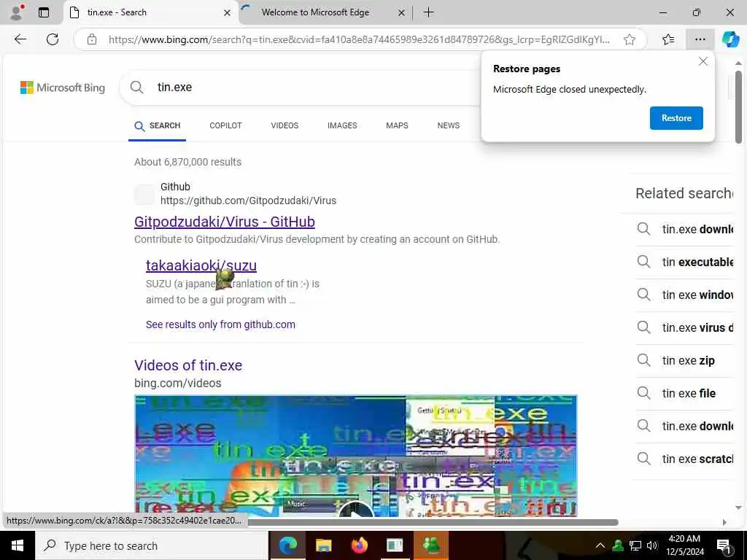Viewport: 747px width, 560px height.
Task: Click the scroll down arrow
Action: [x=738, y=508]
